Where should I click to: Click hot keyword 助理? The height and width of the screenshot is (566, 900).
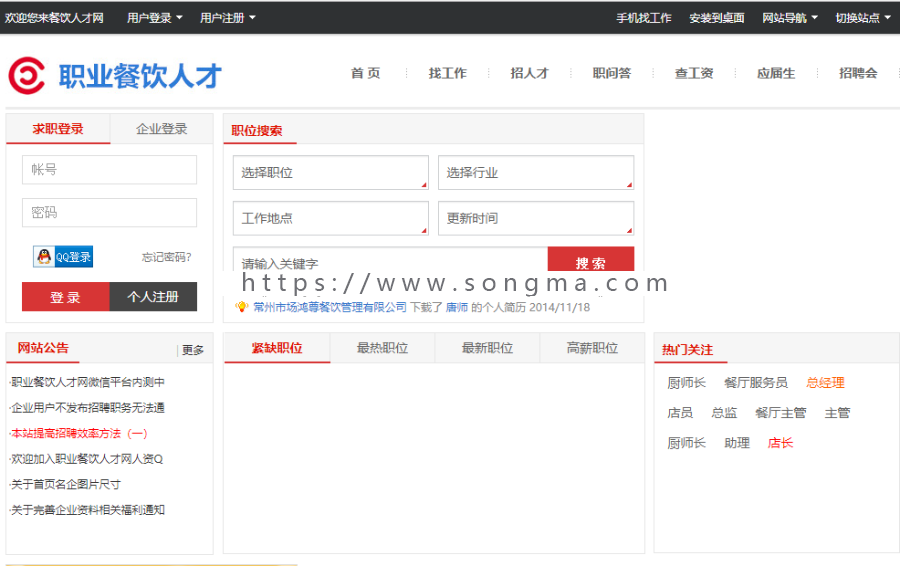point(737,443)
